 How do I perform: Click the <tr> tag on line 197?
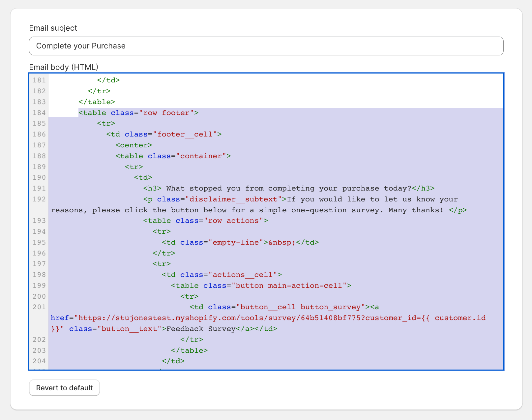click(162, 264)
